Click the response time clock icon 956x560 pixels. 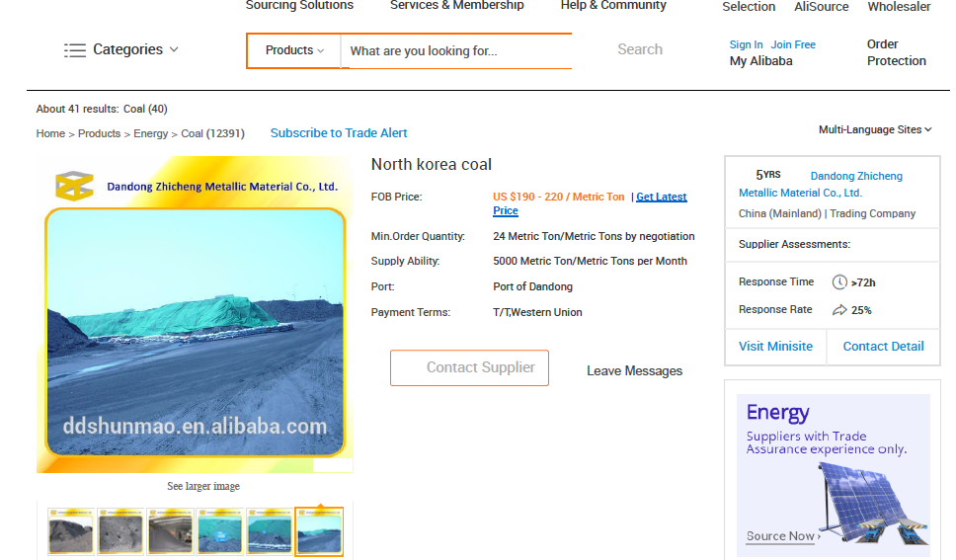[x=839, y=281]
